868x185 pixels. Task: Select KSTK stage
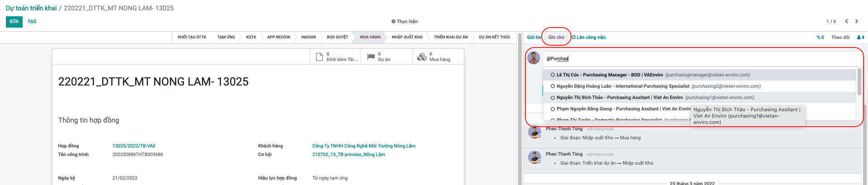251,37
